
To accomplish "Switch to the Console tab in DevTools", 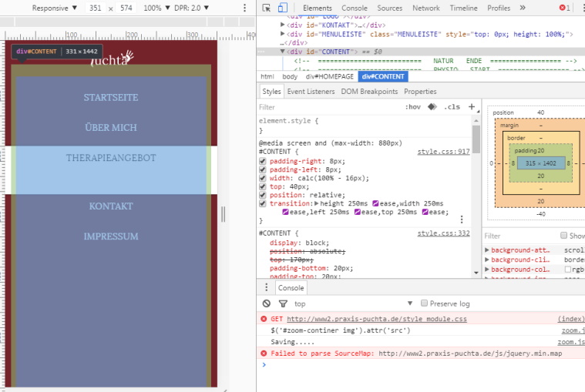I will coord(355,8).
